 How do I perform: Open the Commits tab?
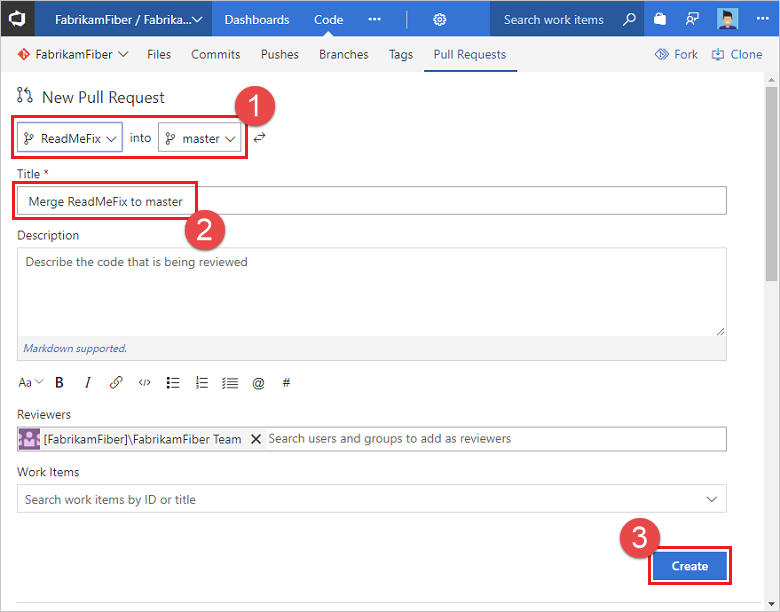pos(216,54)
